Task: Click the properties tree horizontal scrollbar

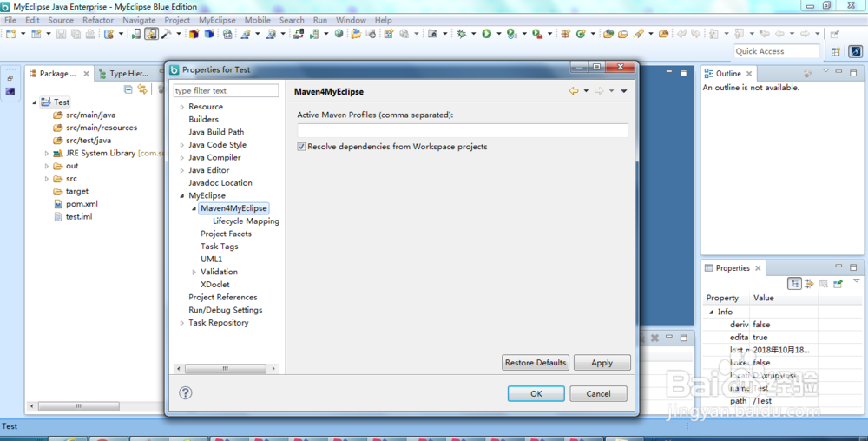Action: coord(226,369)
